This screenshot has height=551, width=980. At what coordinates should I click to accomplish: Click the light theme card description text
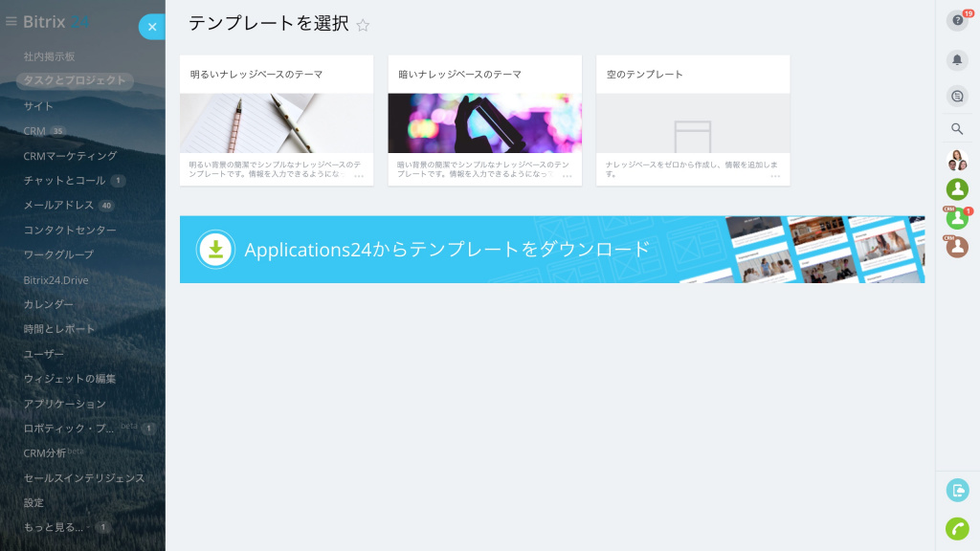point(275,169)
